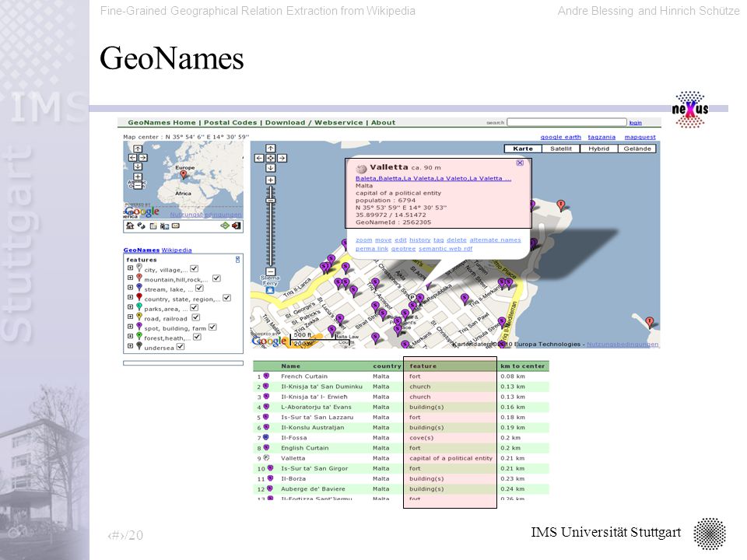Select the Wikipedia tab above features panel
The width and height of the screenshot is (747, 560).
177,250
